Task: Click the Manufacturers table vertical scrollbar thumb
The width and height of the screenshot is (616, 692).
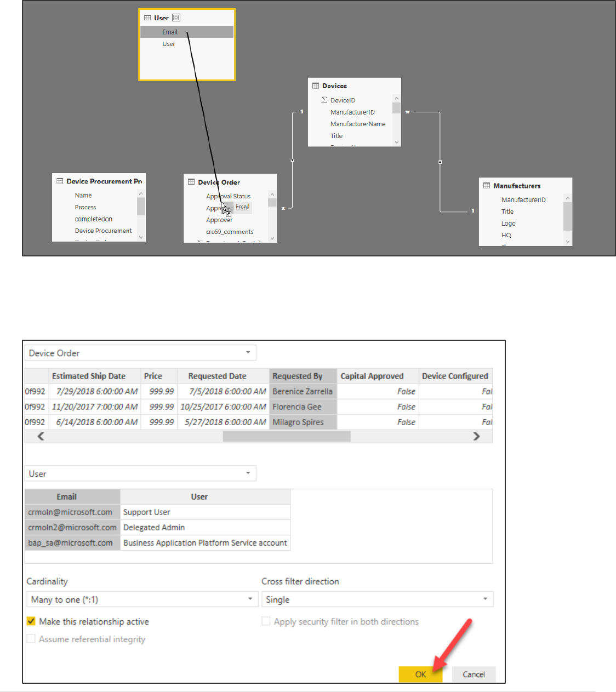Action: click(x=567, y=216)
